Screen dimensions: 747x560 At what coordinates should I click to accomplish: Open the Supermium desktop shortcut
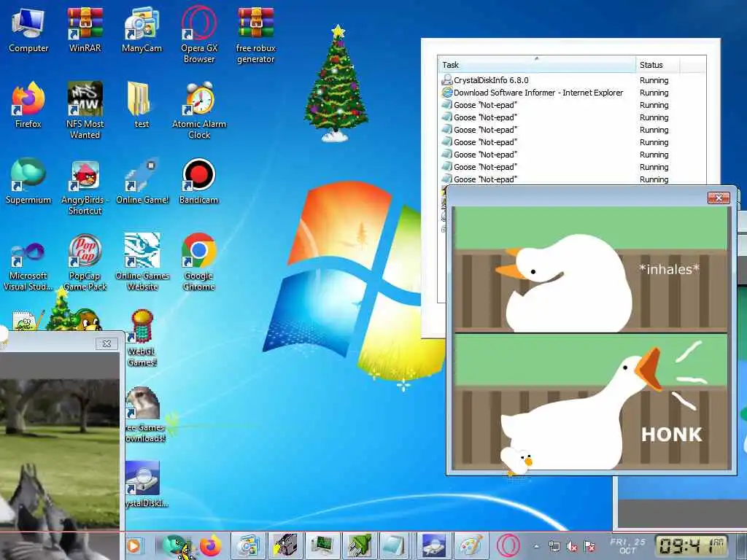coord(28,182)
